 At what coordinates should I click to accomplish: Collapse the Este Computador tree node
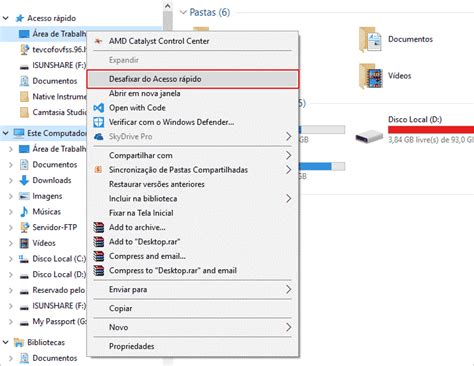[x=6, y=133]
